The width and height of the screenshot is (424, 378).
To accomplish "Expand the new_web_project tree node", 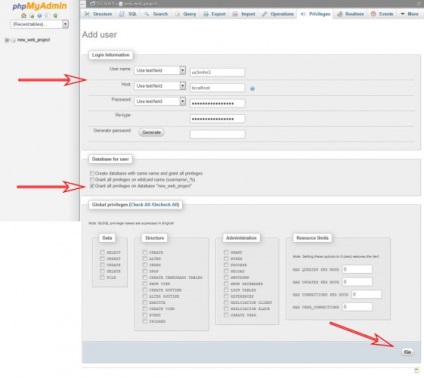I will (x=7, y=40).
